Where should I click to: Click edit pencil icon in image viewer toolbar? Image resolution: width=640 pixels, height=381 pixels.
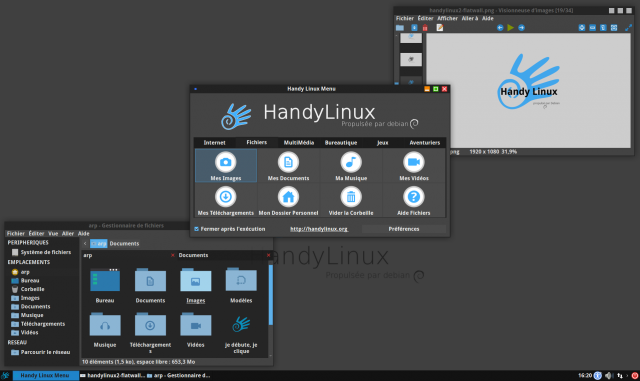[440, 28]
